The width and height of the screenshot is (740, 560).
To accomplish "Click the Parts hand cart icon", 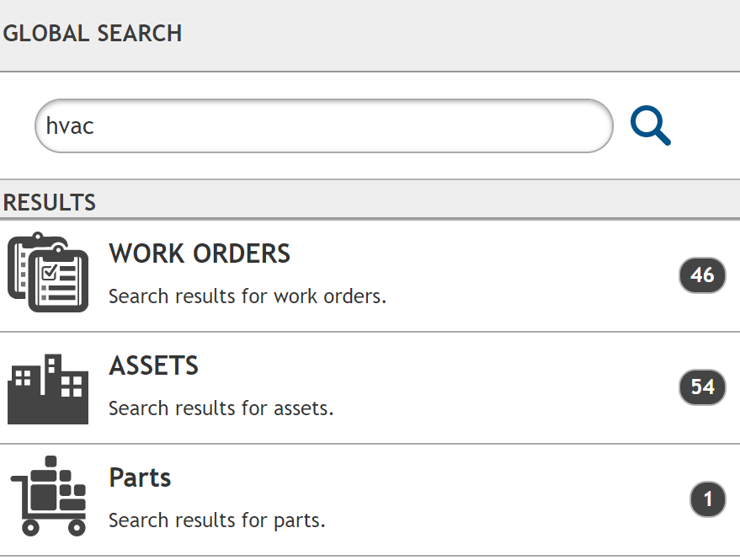I will (49, 496).
